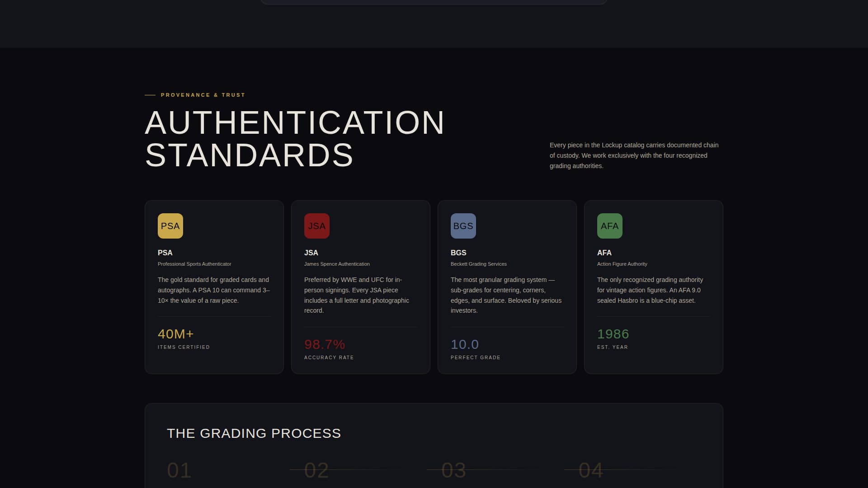Select step 02 in the grading process

point(316,470)
